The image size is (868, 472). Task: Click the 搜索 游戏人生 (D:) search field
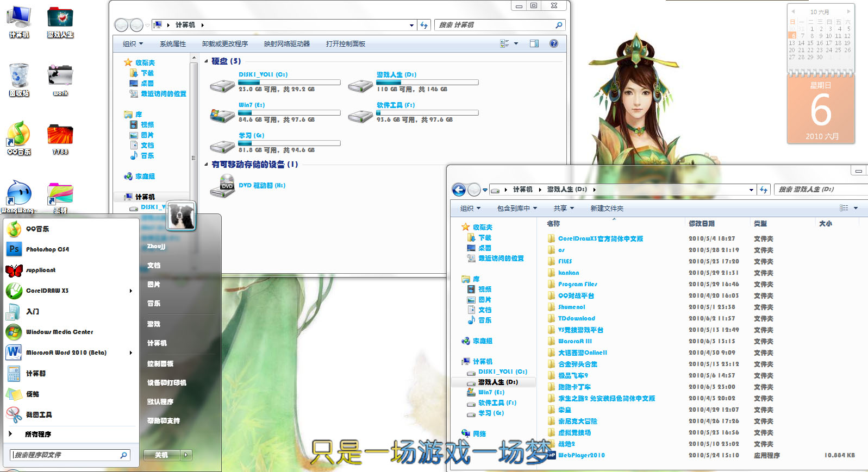click(821, 190)
